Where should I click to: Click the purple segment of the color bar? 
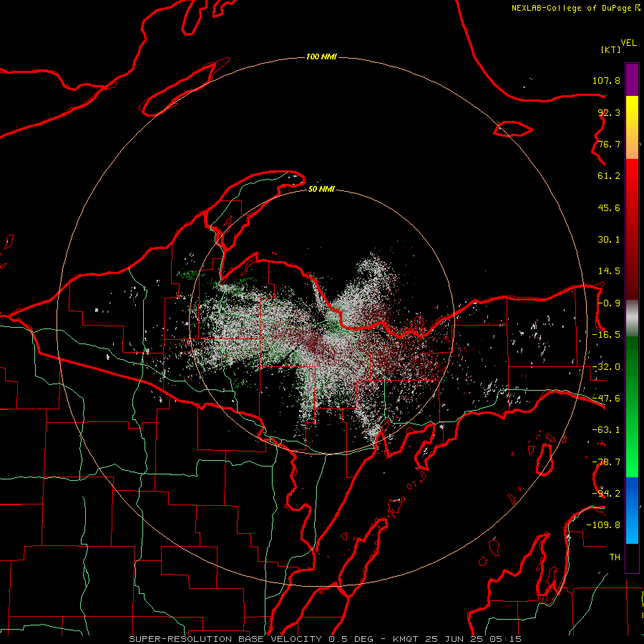click(632, 80)
